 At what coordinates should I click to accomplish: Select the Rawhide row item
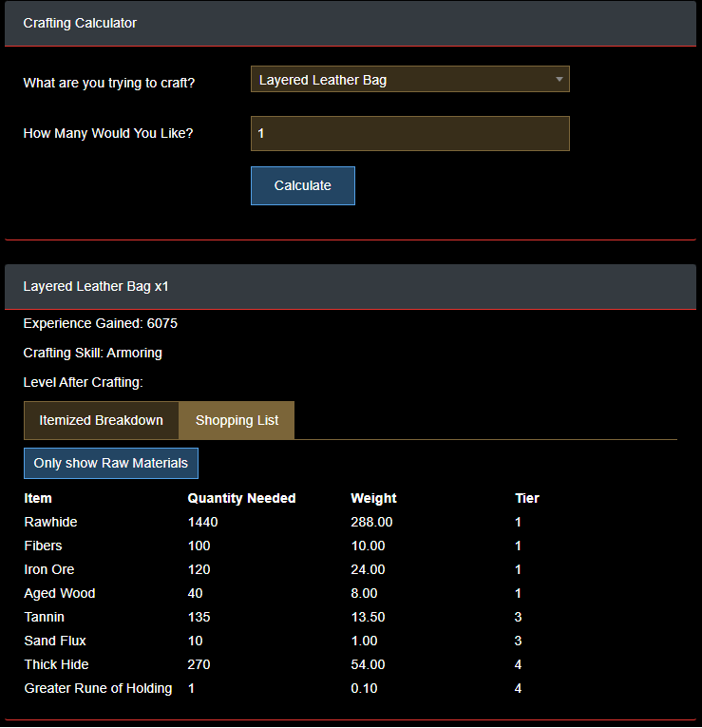click(x=50, y=522)
